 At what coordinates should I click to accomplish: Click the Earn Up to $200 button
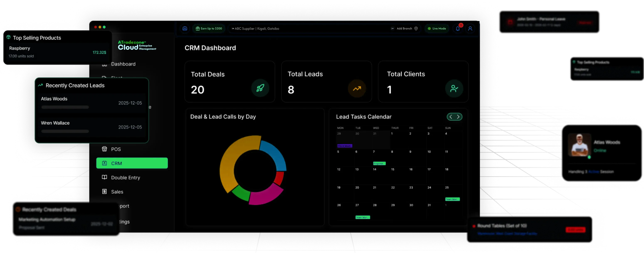[209, 28]
